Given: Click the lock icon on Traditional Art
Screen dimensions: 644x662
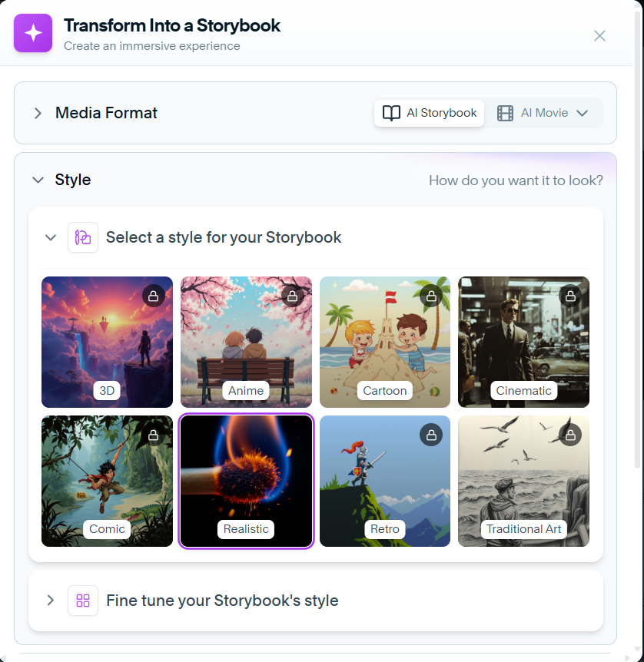Looking at the screenshot, I should click(x=570, y=435).
